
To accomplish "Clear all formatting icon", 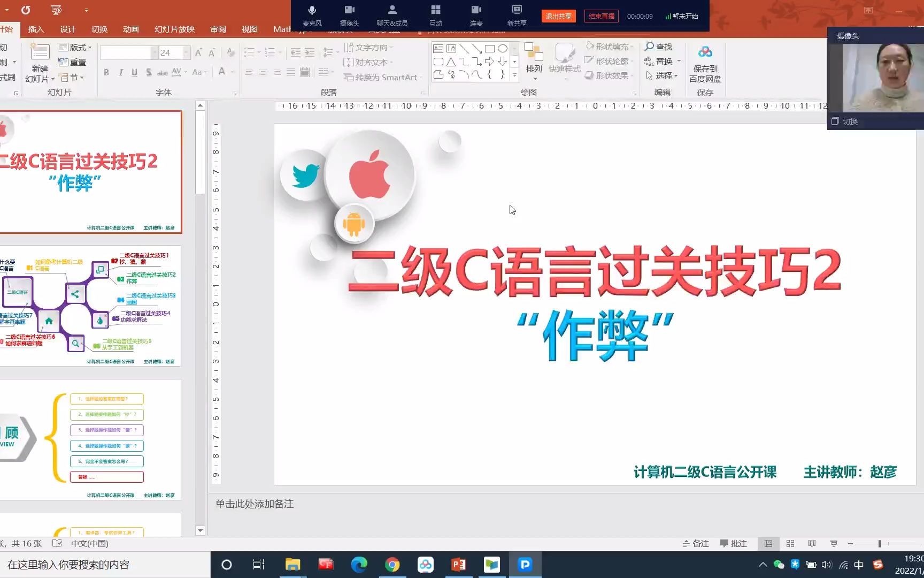I will click(x=230, y=52).
